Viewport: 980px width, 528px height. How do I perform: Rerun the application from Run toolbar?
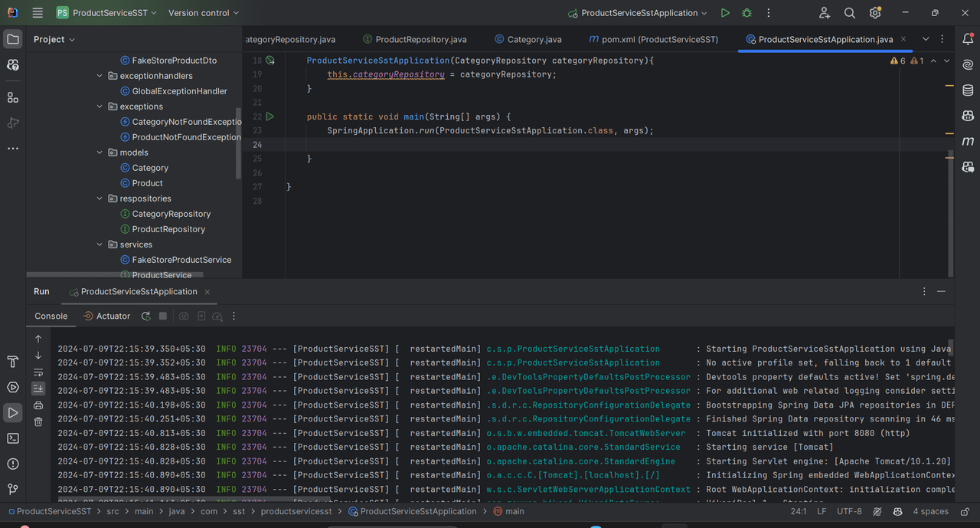tap(145, 316)
